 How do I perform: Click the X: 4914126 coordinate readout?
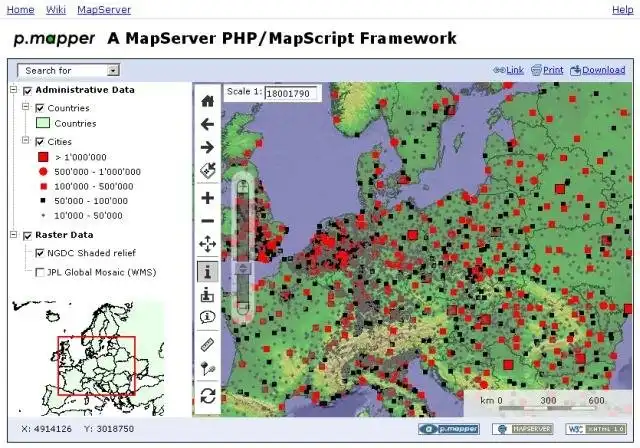pos(47,429)
